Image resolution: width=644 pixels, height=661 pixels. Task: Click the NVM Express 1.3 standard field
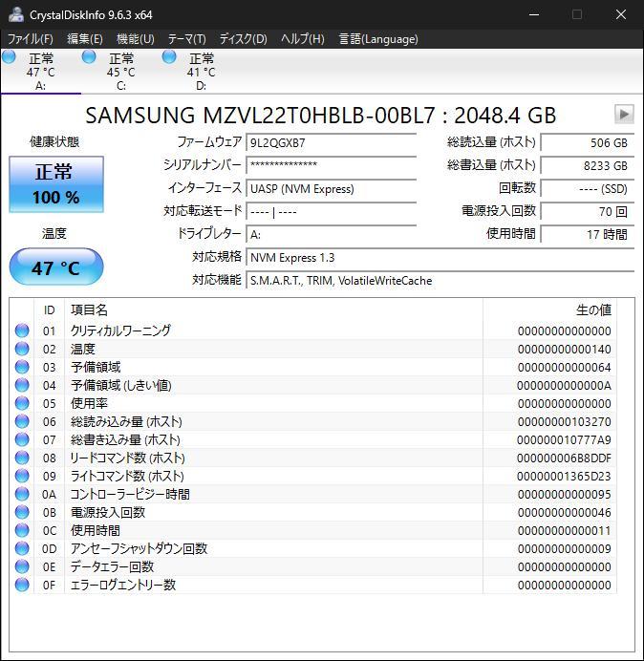pyautogui.click(x=440, y=257)
